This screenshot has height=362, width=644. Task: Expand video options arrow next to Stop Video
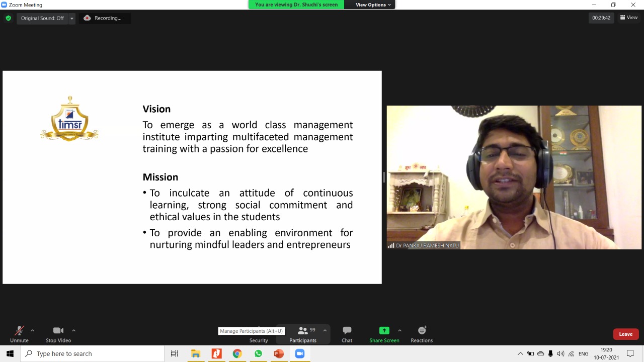(73, 330)
